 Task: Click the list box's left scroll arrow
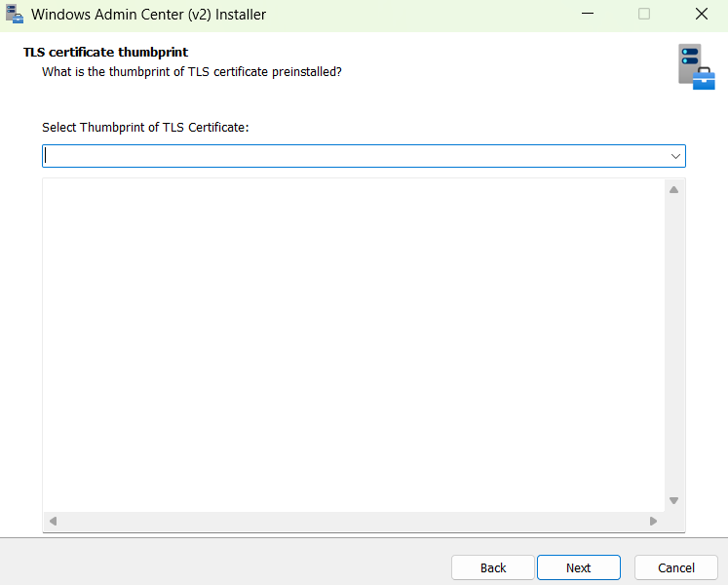53,522
